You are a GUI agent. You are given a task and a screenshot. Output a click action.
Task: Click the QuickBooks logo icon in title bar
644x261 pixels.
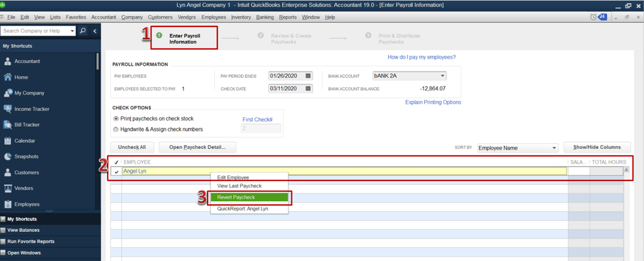pos(2,5)
